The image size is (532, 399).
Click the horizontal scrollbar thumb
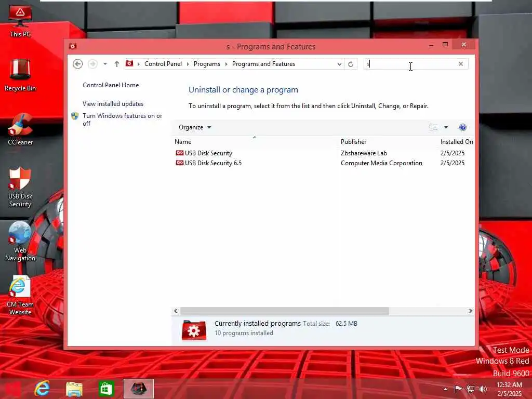coord(284,311)
